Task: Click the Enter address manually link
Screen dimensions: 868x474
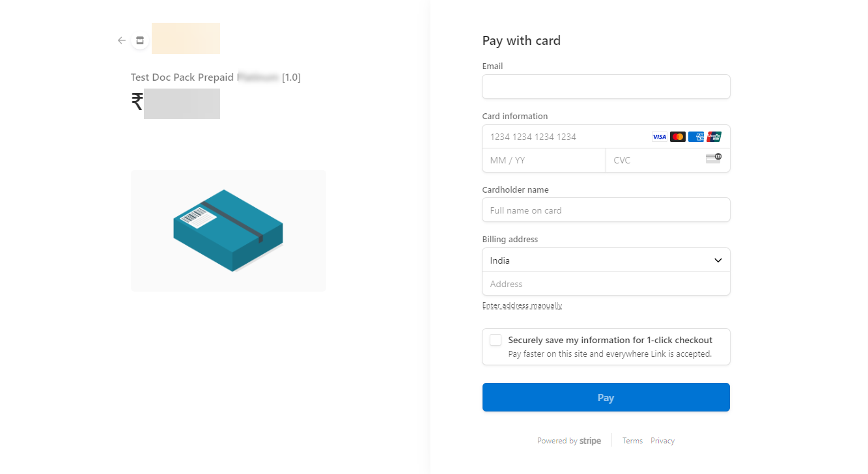Action: pos(522,305)
